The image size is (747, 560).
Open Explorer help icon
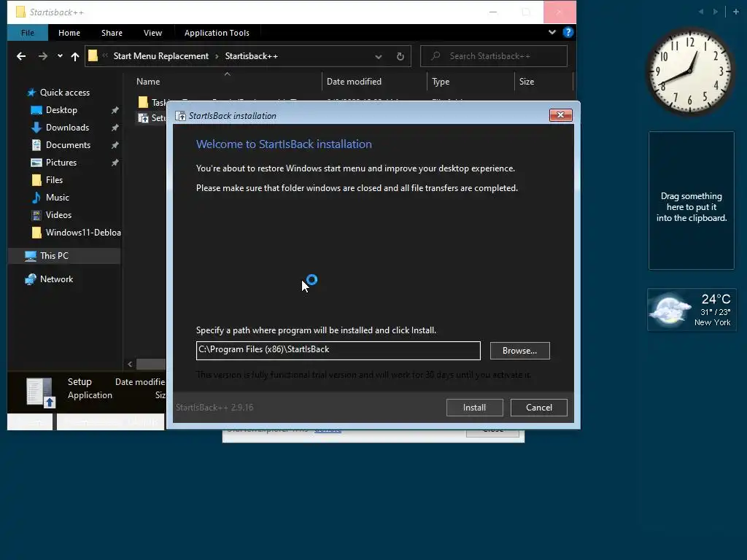[568, 32]
